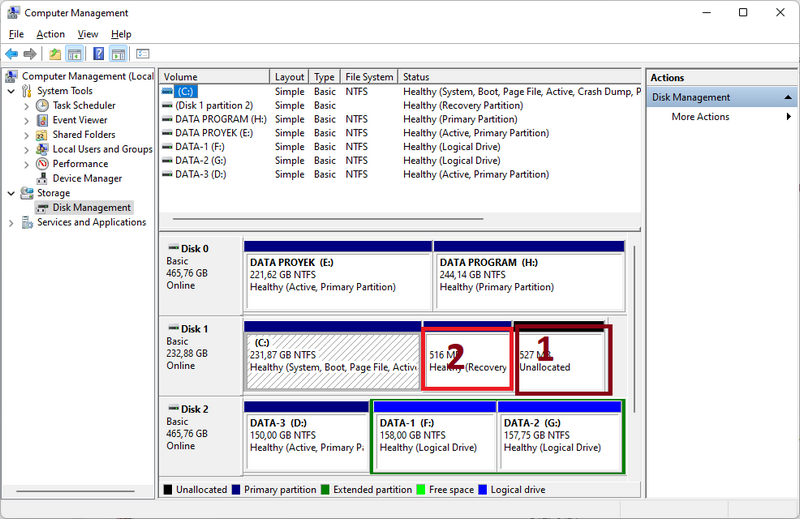This screenshot has width=800, height=519.
Task: Expand the Task Scheduler node
Action: point(27,106)
